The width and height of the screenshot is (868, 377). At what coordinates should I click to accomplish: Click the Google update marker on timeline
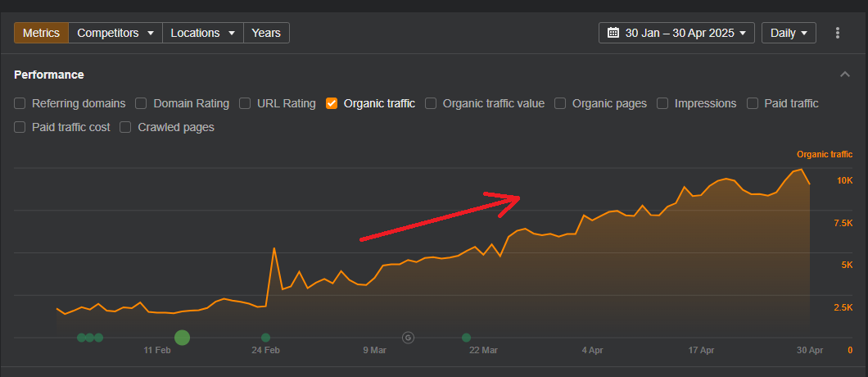408,337
